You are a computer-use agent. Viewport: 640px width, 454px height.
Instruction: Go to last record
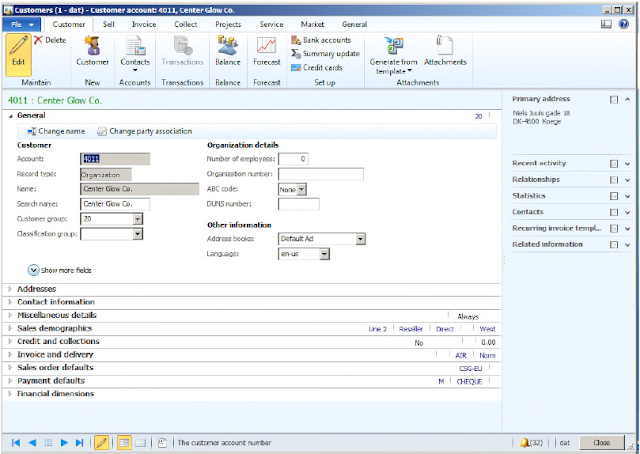click(x=80, y=443)
